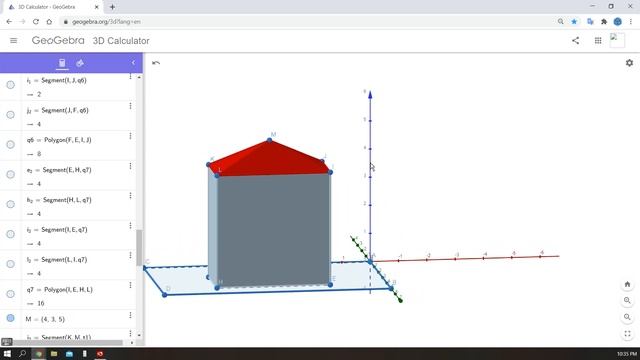Toggle visibility of Segment(H, L, q7)
640x360 pixels.
tap(11, 204)
